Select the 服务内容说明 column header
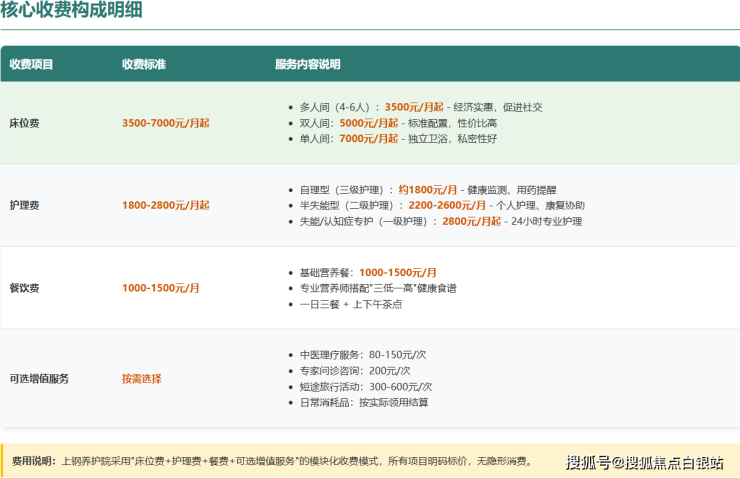The image size is (740, 478). pyautogui.click(x=307, y=64)
